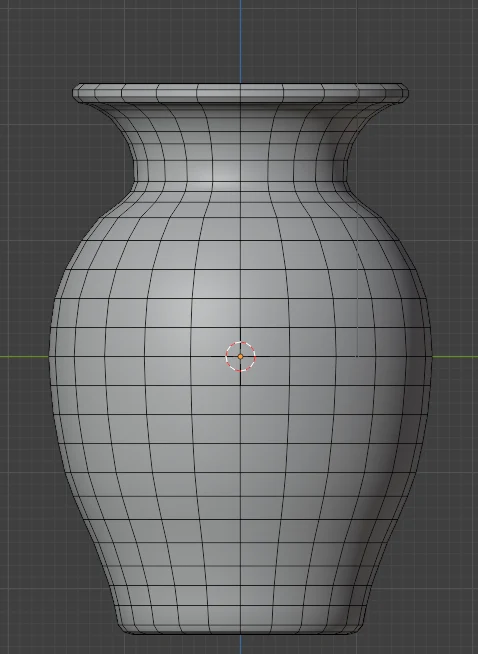478x654 pixels.
Task: Click the blue Z axis line below vase
Action: point(240,644)
